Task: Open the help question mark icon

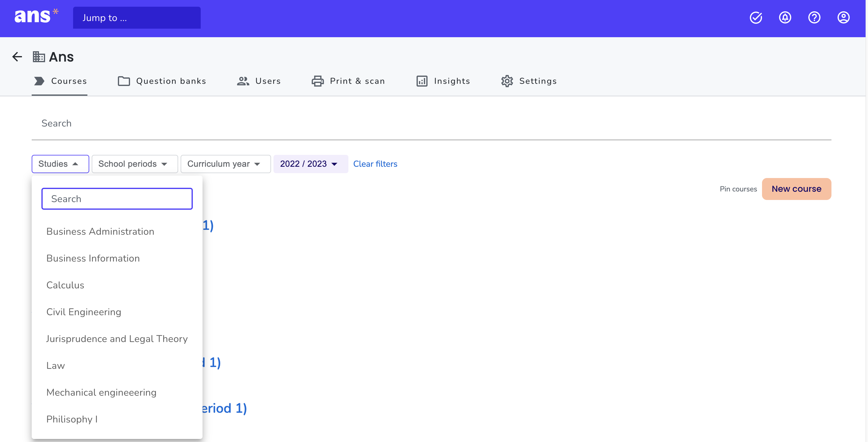Action: point(814,18)
